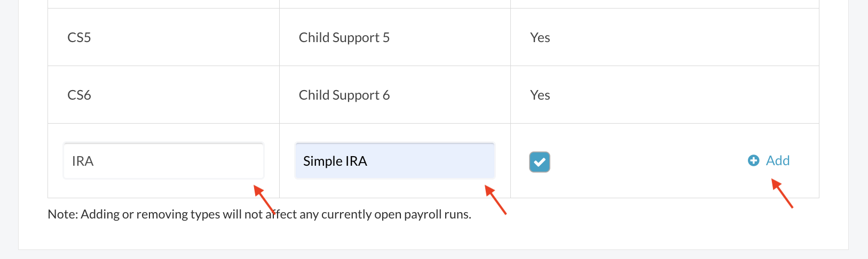This screenshot has height=259, width=868.
Task: Click the red arrow pointing at IRA field
Action: pos(264,199)
